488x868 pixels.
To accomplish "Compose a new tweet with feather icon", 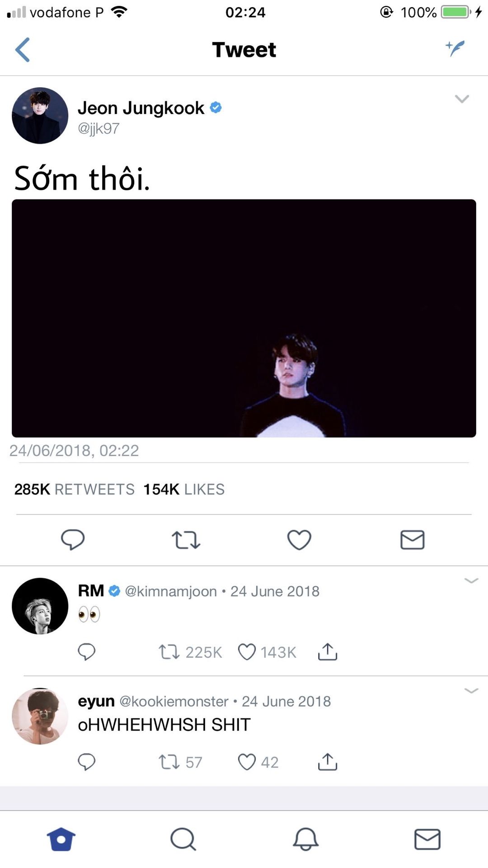I will point(455,48).
